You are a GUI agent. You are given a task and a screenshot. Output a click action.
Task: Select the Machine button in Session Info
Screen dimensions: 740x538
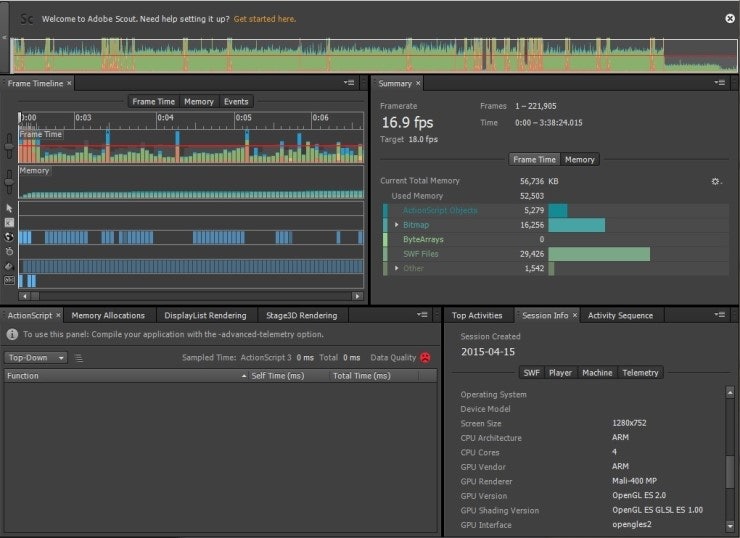click(x=597, y=372)
